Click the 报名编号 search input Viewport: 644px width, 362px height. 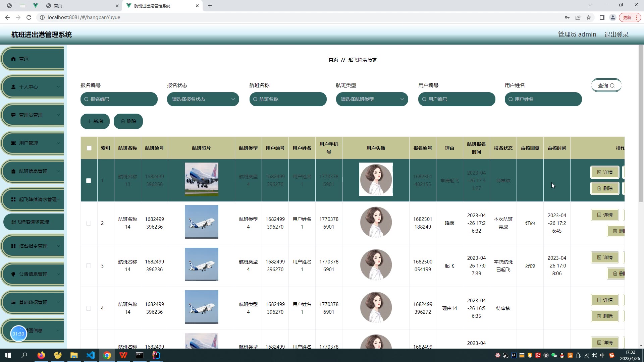(x=119, y=99)
